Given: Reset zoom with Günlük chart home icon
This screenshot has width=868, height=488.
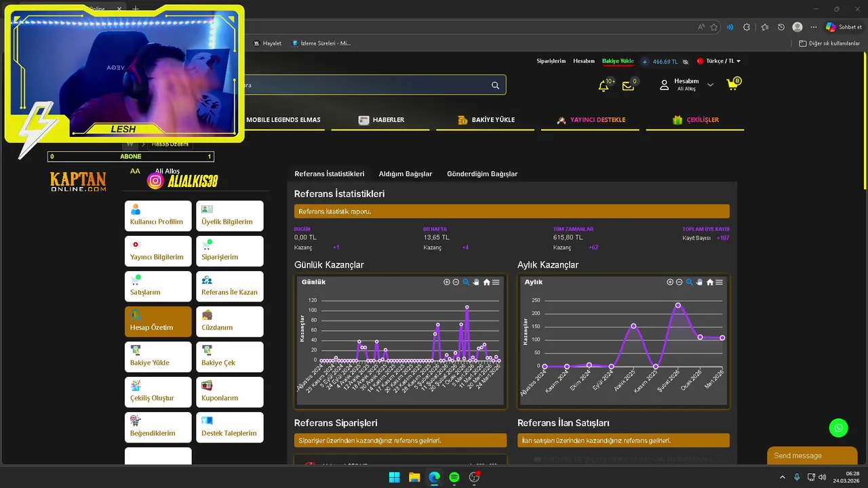Looking at the screenshot, I should pyautogui.click(x=486, y=282).
